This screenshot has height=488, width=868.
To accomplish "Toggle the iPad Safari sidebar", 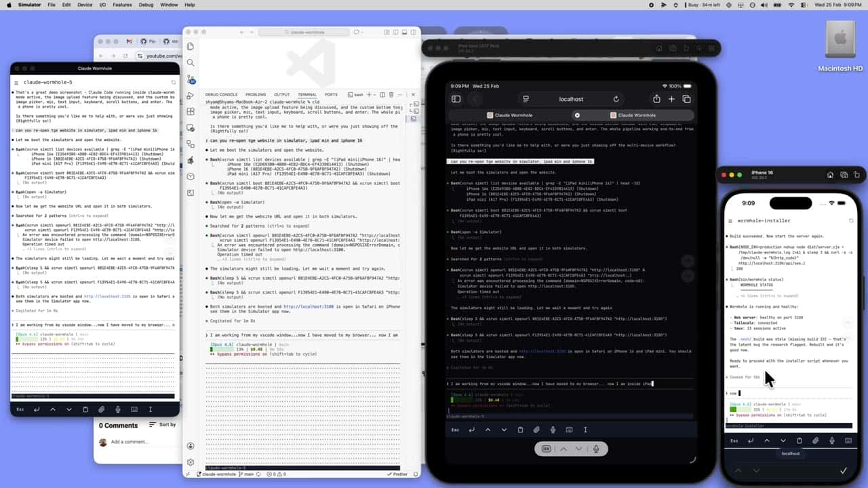I will pos(456,99).
